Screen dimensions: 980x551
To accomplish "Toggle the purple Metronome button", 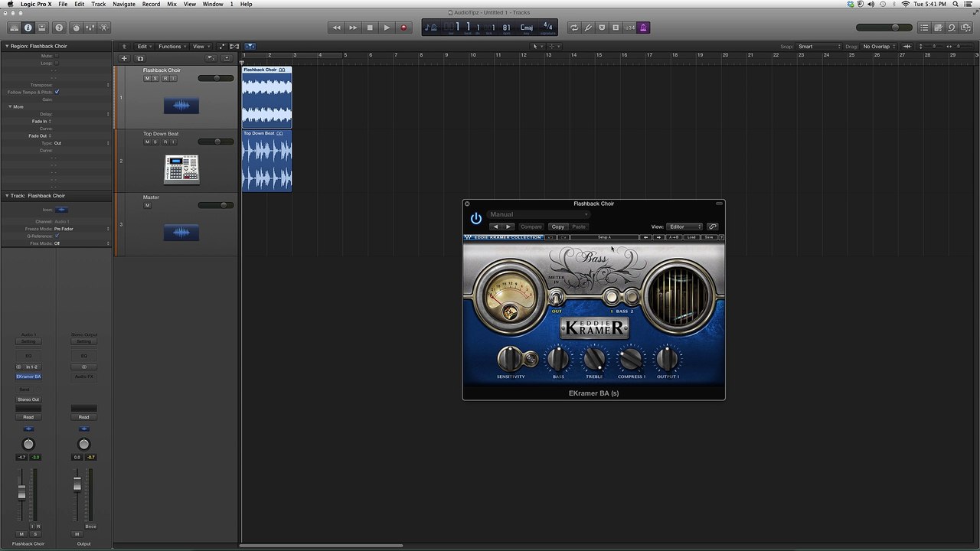I will click(643, 28).
